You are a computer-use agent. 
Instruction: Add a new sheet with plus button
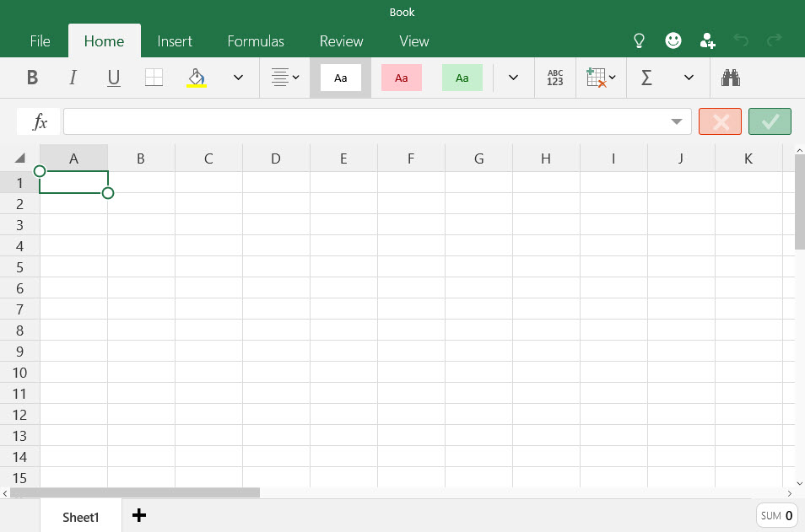point(139,515)
